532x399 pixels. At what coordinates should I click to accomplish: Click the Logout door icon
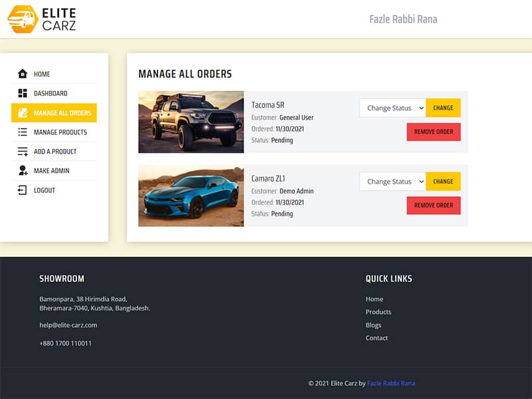pyautogui.click(x=23, y=190)
